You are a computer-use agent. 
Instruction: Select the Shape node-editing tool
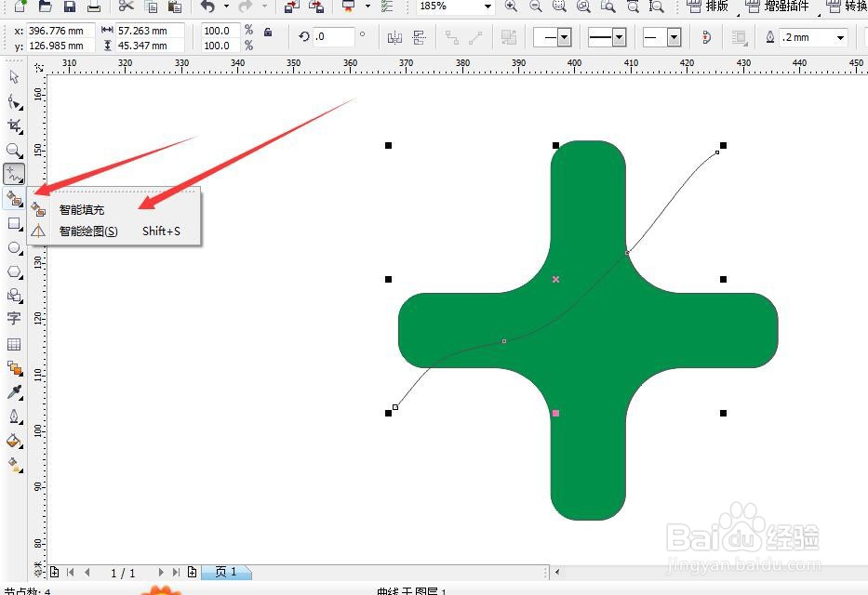click(14, 102)
